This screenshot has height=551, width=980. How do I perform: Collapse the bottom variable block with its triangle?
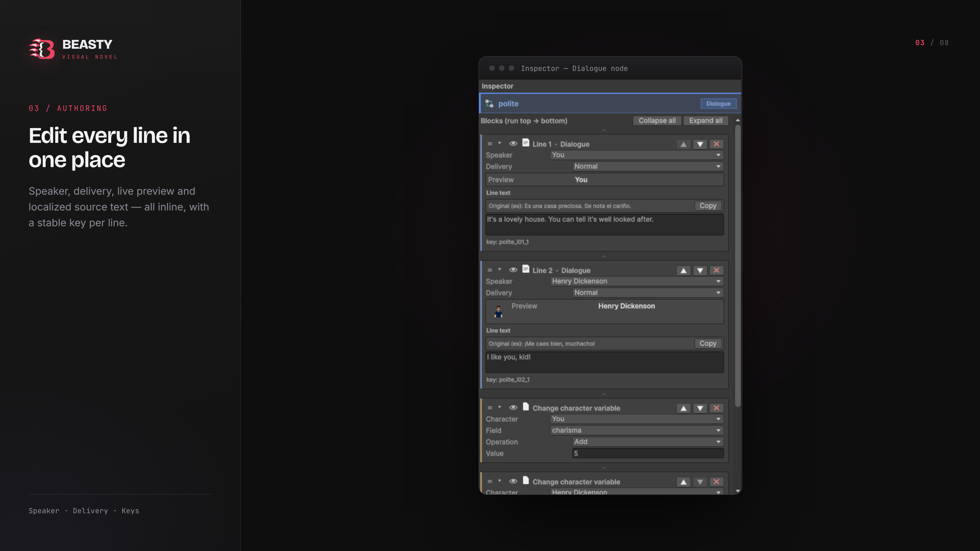tap(500, 481)
